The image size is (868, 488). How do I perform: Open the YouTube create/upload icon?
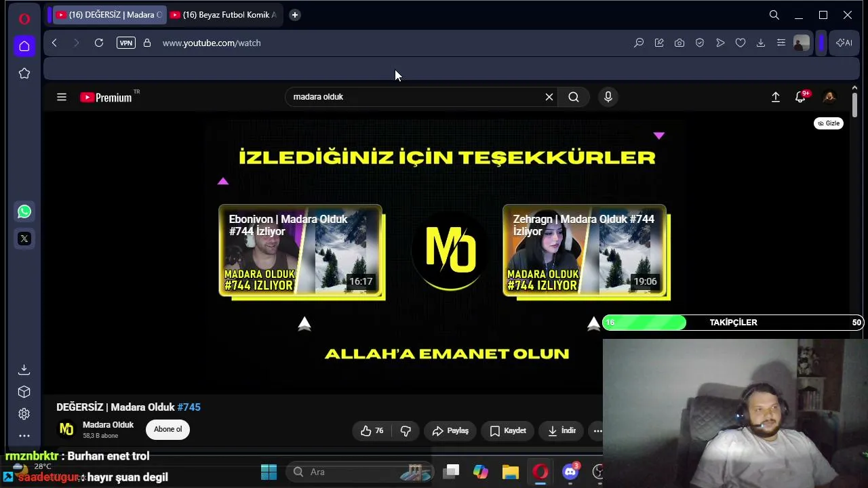pyautogui.click(x=776, y=97)
